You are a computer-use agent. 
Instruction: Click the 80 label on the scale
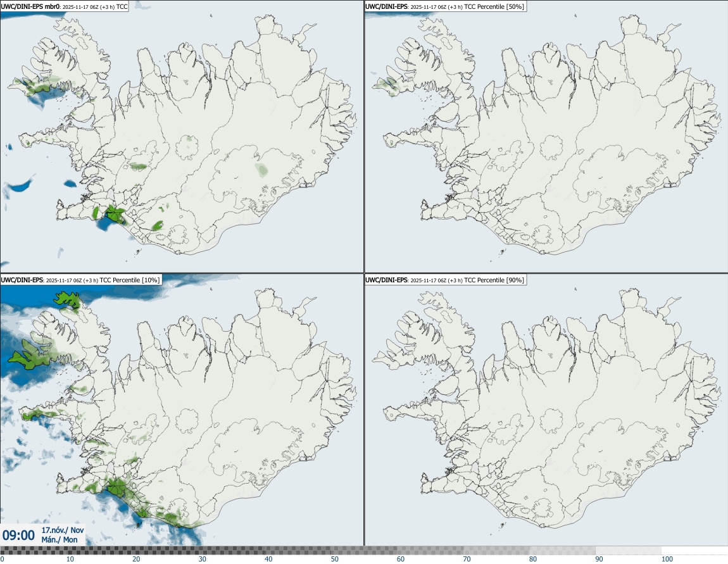533,559
